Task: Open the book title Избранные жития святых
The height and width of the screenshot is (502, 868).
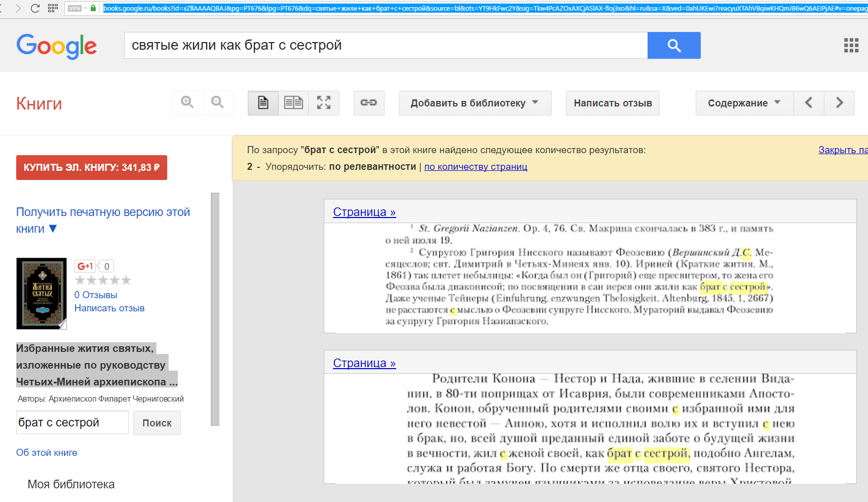Action: pos(97,365)
